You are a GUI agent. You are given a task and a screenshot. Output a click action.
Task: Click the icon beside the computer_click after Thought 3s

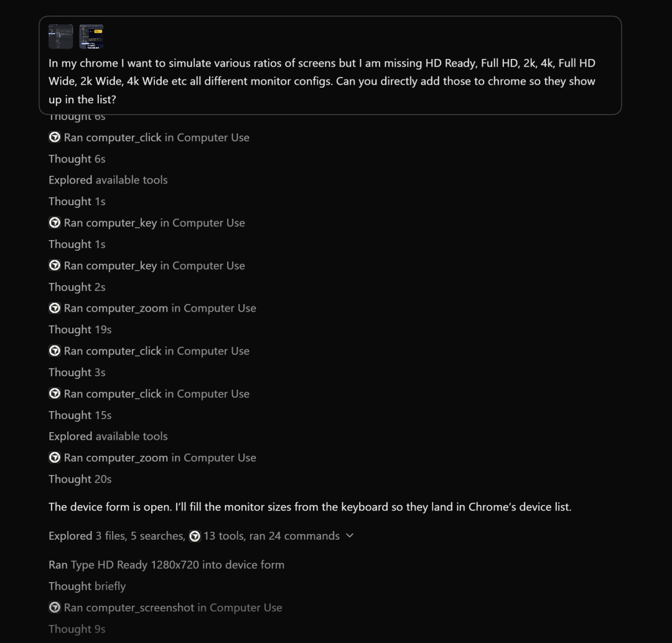54,393
